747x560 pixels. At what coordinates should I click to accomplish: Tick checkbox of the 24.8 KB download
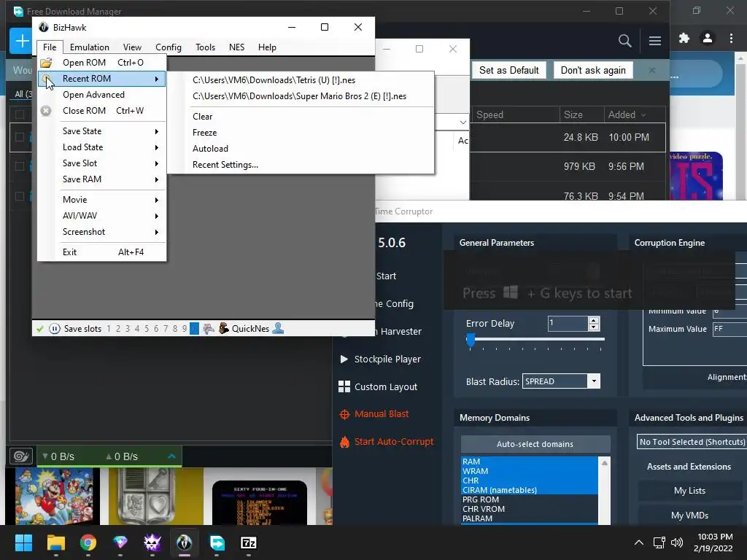point(20,137)
